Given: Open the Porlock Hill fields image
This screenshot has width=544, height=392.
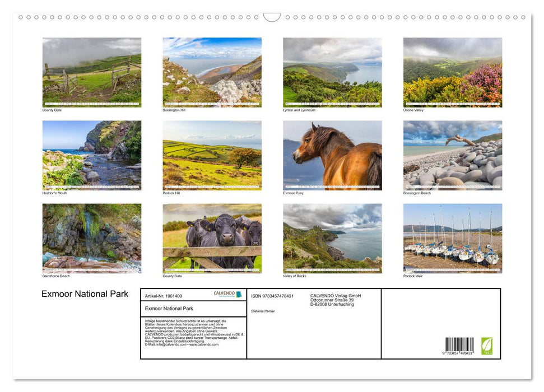Looking at the screenshot, I should (x=212, y=155).
